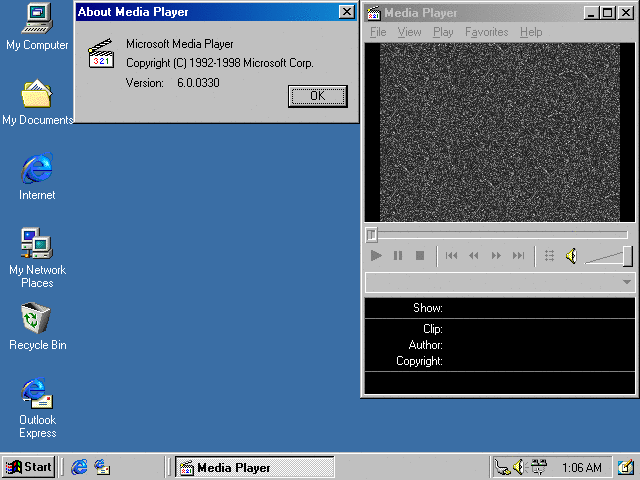
Task: Select the My Documents desktop icon
Action: coord(37,102)
